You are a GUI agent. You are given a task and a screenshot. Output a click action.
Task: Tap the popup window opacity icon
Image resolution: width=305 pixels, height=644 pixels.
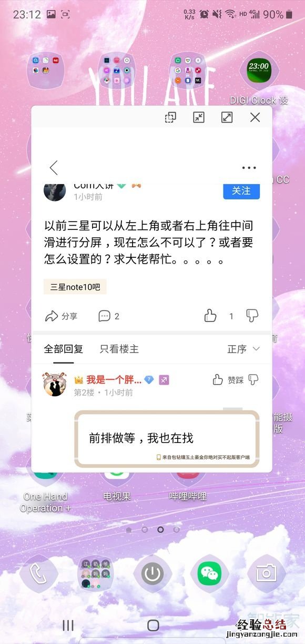pos(170,117)
